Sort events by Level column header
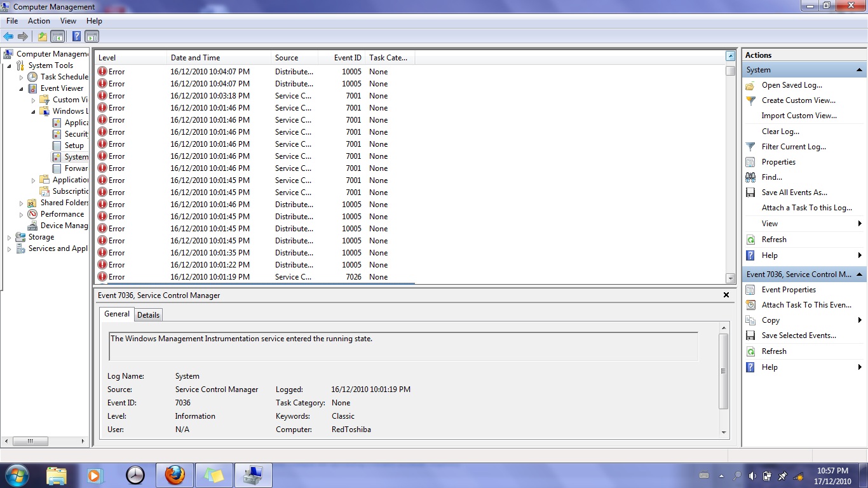The image size is (868, 488). pos(131,58)
